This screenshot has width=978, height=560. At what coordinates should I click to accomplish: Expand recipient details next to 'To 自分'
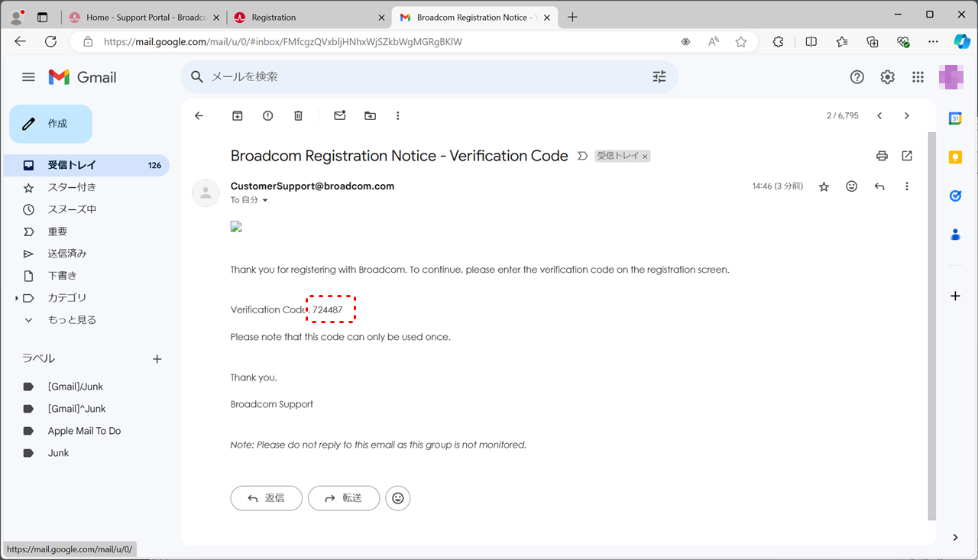[265, 200]
